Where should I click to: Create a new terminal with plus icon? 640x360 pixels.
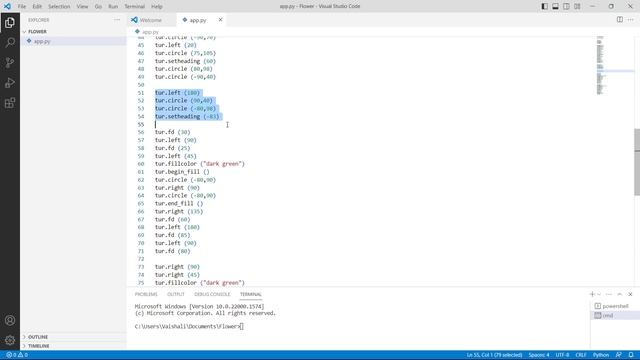[592, 294]
